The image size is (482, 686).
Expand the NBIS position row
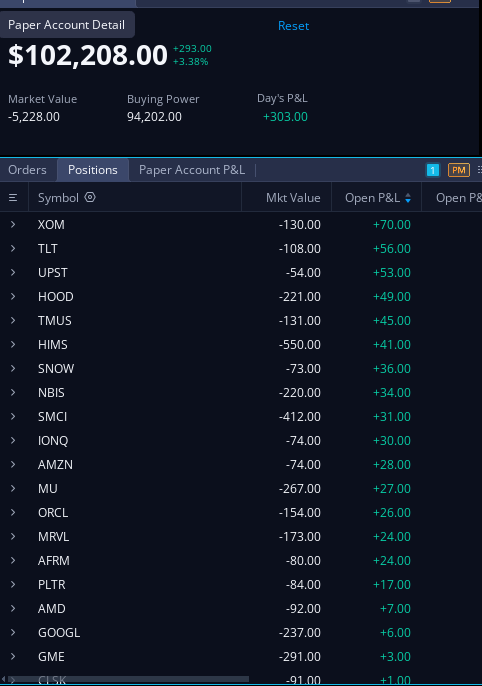13,392
